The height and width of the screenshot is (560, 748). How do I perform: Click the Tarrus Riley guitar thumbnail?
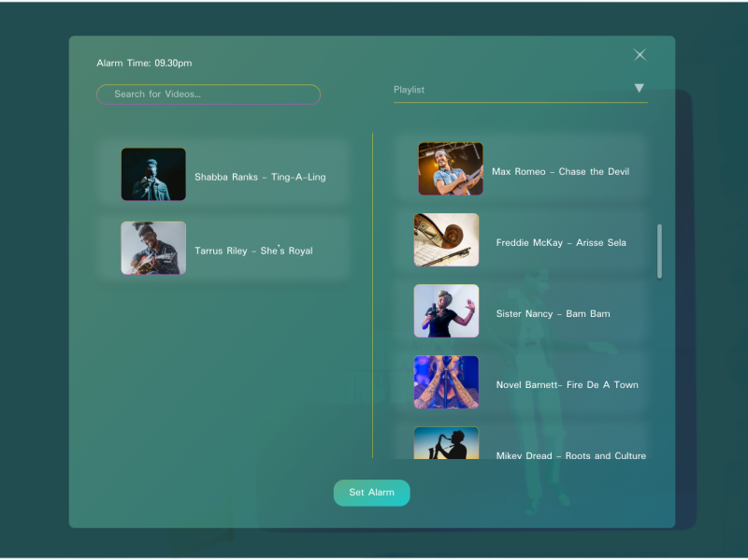(152, 248)
